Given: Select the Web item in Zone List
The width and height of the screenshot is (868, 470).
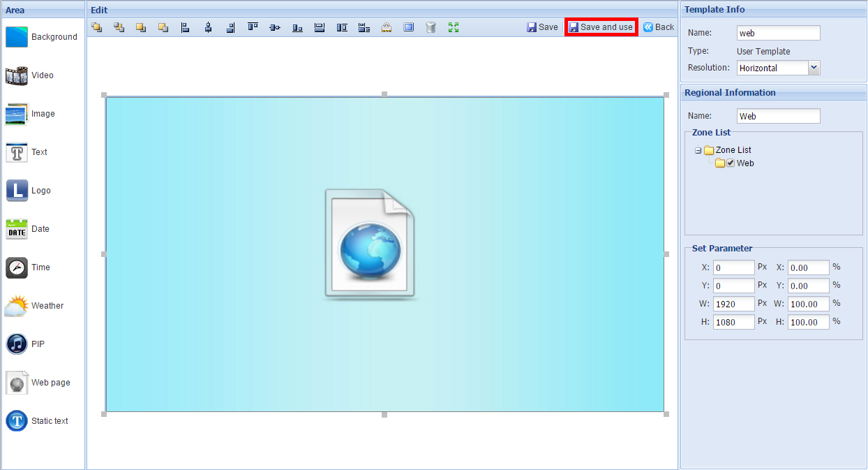Looking at the screenshot, I should pos(745,163).
